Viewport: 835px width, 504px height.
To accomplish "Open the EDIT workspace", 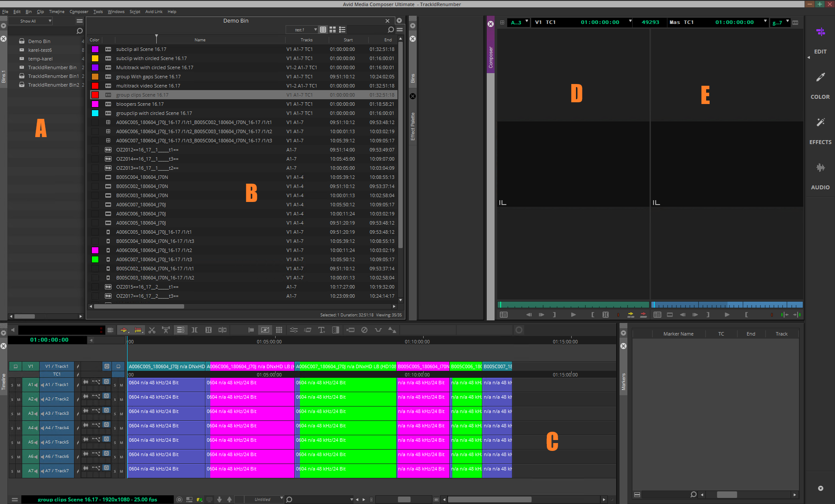I will click(x=820, y=40).
